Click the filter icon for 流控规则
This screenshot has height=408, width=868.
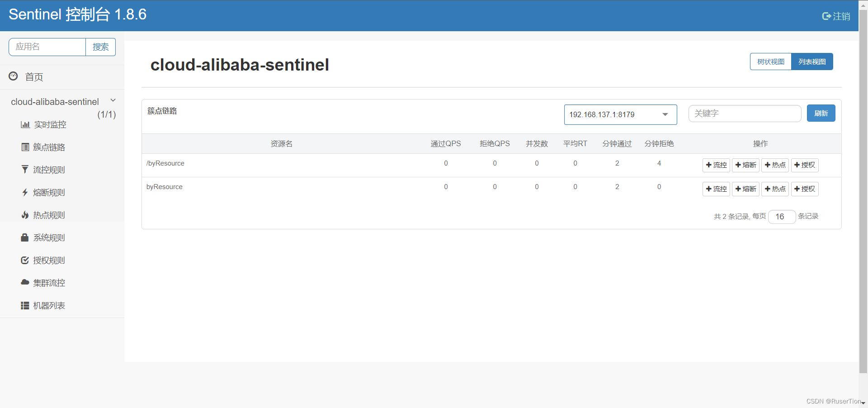coord(25,170)
